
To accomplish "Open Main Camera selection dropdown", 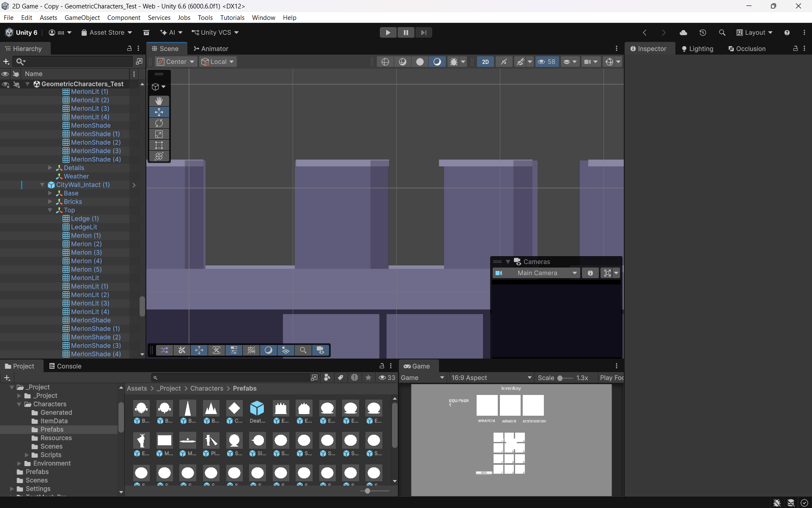I will pyautogui.click(x=537, y=273).
